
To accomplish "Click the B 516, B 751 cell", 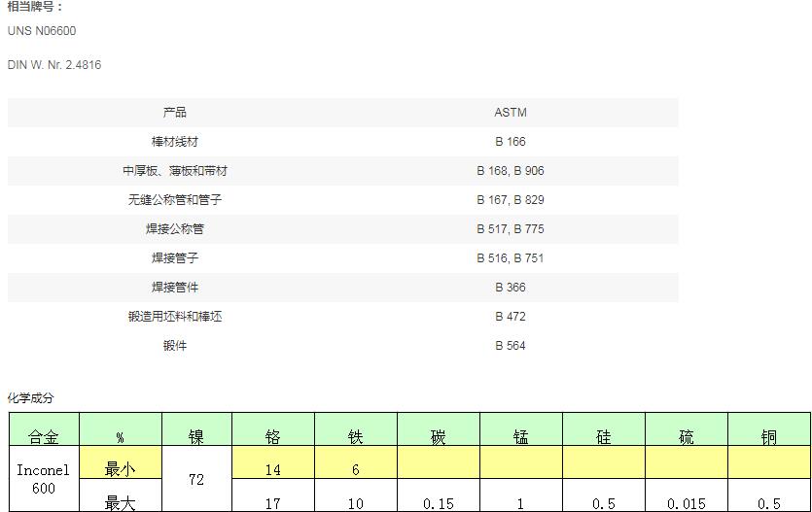I will tap(511, 258).
